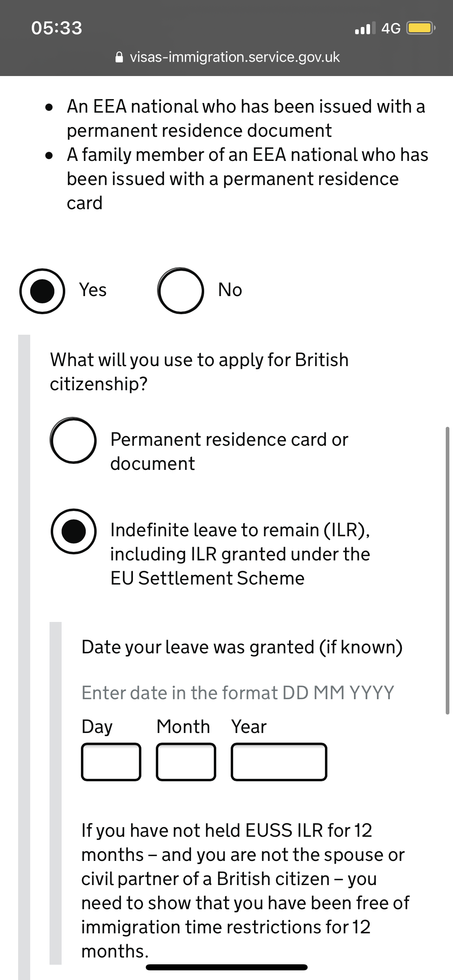Click the Month input box
The width and height of the screenshot is (453, 980).
(186, 762)
